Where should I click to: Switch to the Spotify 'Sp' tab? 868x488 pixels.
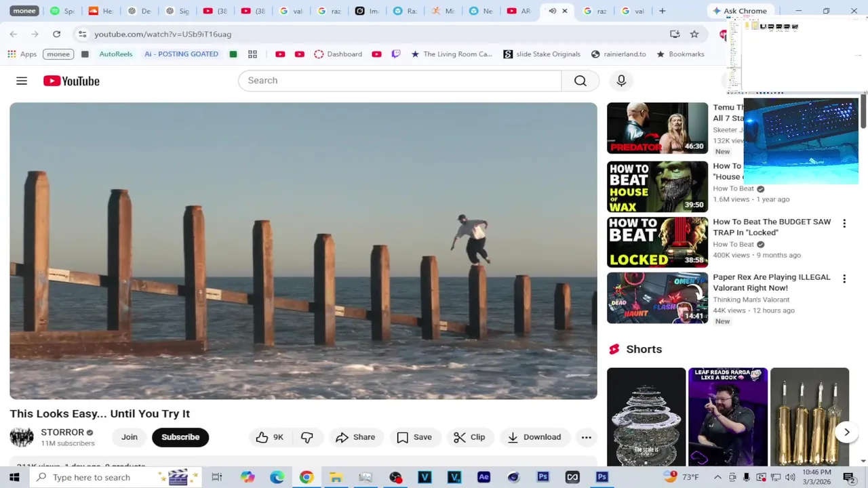62,11
